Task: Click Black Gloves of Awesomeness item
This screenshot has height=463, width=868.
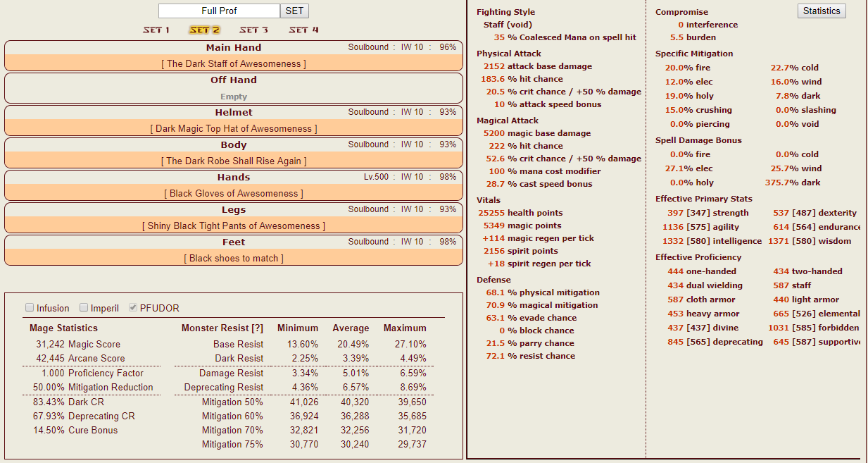Action: point(234,194)
